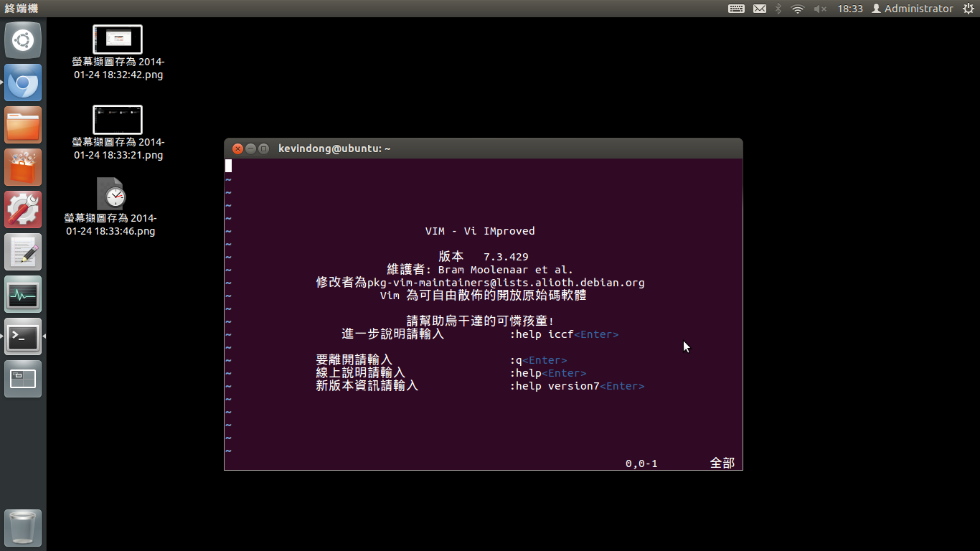Open System Monitor from the launcher
The width and height of the screenshot is (980, 551).
(23, 294)
